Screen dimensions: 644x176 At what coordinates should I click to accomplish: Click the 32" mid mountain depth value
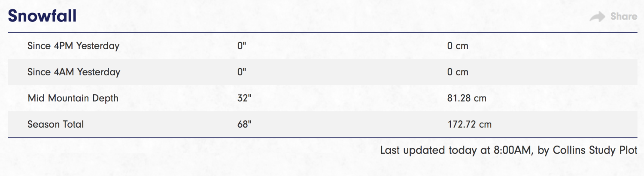point(244,98)
